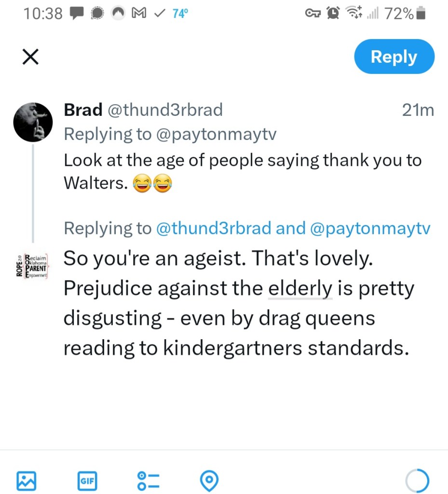Attach a photo with the image icon
The width and height of the screenshot is (448, 494).
26,480
